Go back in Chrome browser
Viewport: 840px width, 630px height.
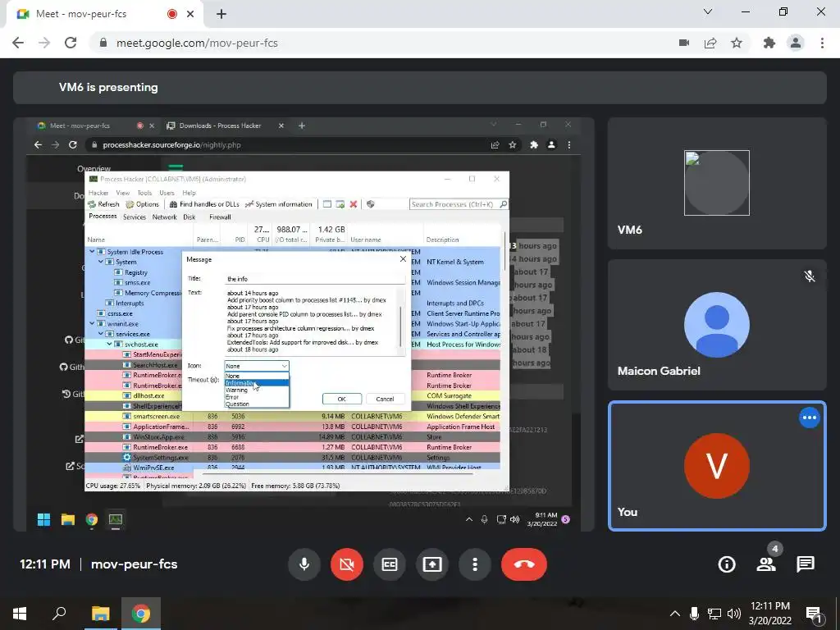point(18,43)
